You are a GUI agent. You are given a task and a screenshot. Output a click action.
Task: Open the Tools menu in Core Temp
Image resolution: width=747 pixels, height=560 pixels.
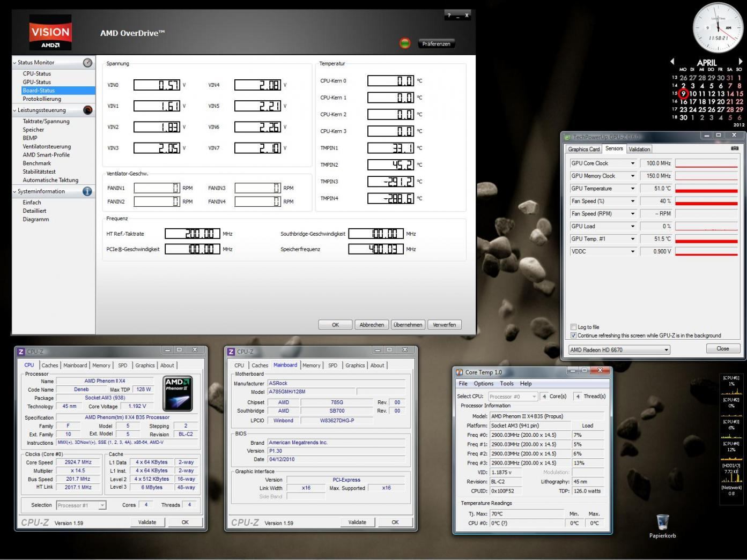tap(507, 384)
